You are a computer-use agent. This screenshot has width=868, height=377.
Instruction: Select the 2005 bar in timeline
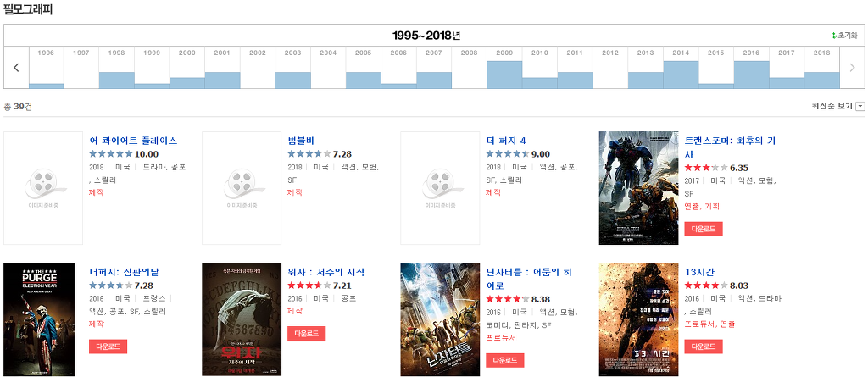[x=364, y=80]
